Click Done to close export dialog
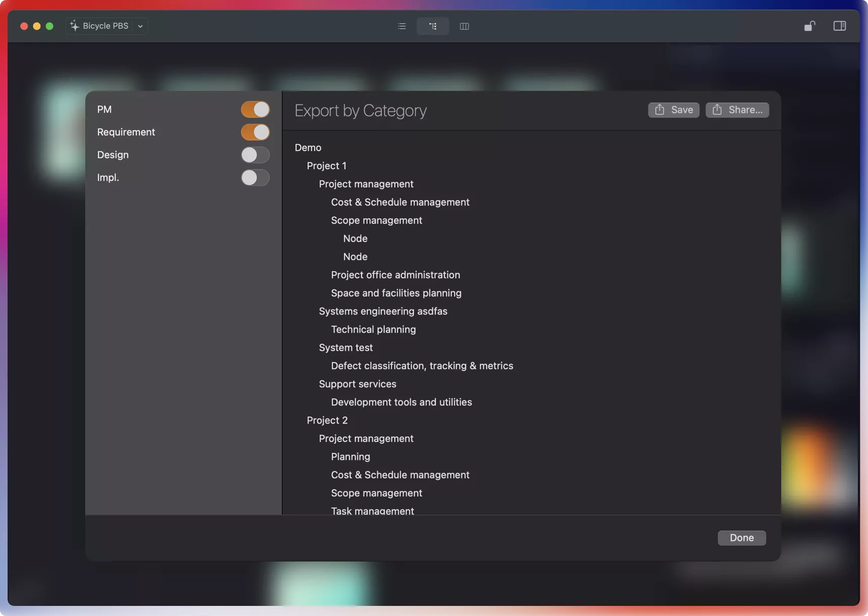The image size is (868, 616). tap(741, 538)
